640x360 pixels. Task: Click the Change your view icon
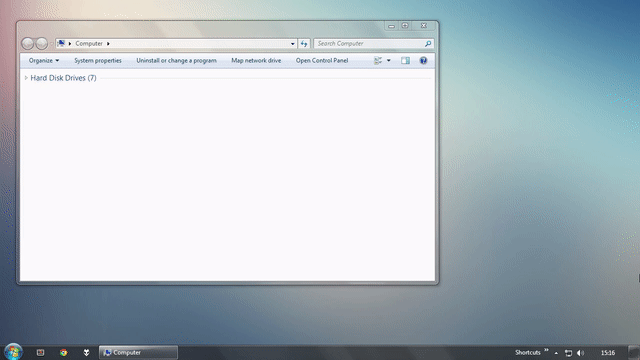tap(378, 60)
